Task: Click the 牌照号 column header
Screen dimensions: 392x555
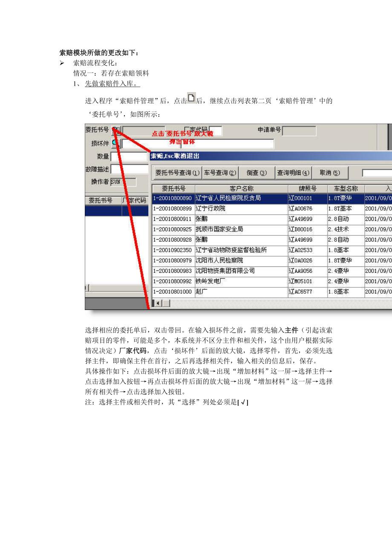Action: coord(308,188)
